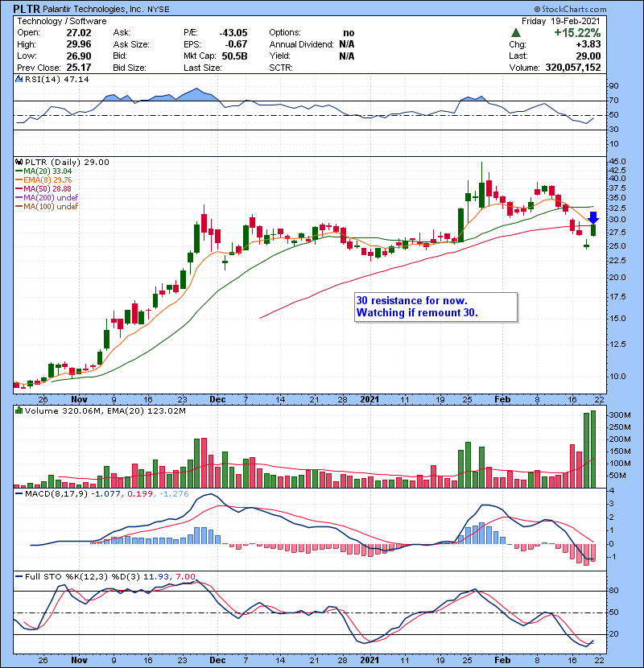644x668 pixels.
Task: Click the 45.0 mark on price axis
Action: [618, 162]
